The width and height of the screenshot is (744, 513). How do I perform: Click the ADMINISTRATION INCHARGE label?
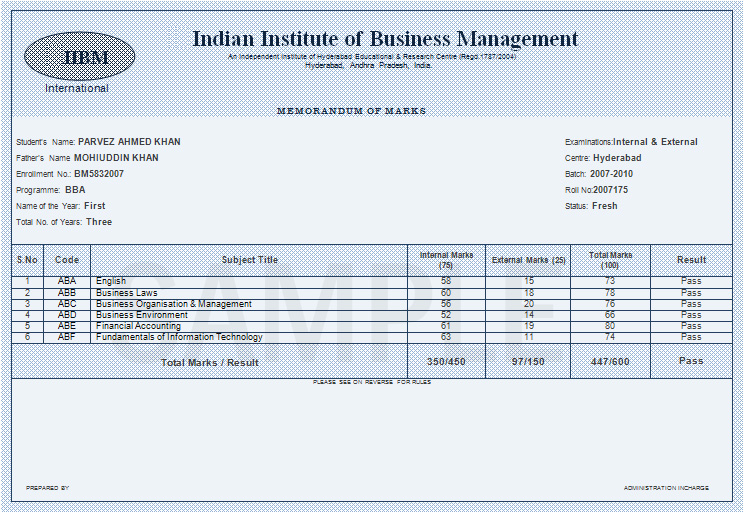[x=667, y=488]
